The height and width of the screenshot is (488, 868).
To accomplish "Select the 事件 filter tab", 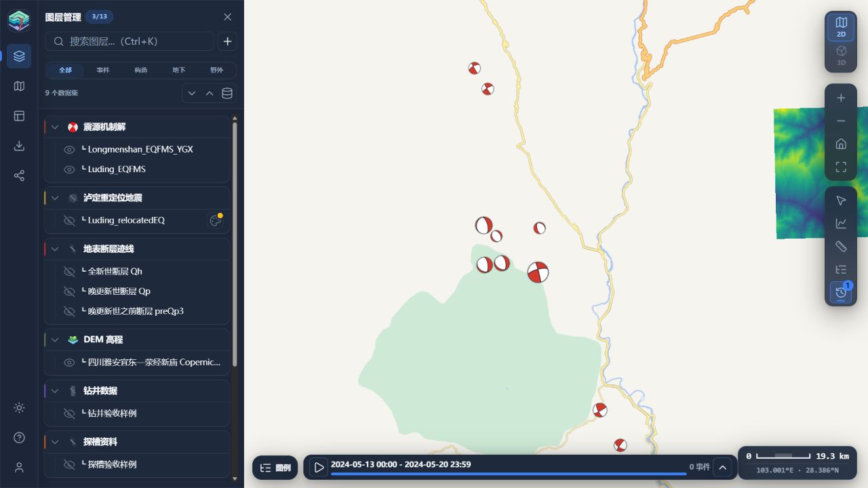I will pos(103,70).
